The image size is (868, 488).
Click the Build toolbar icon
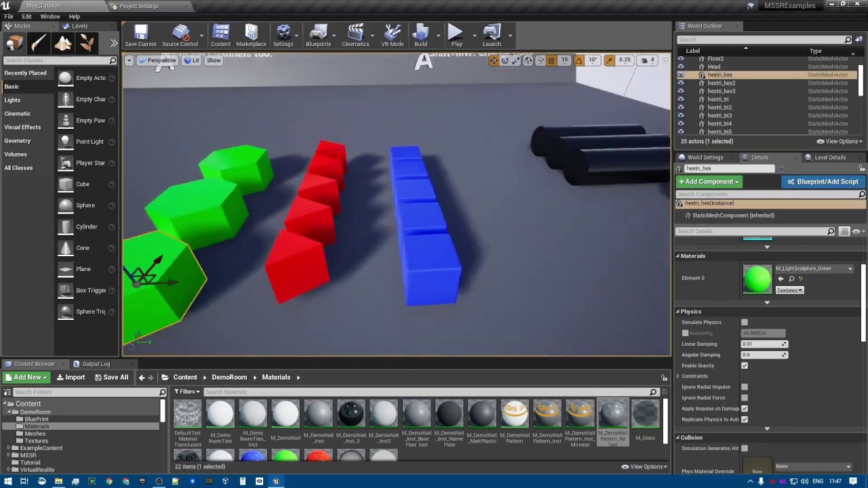coord(421,35)
